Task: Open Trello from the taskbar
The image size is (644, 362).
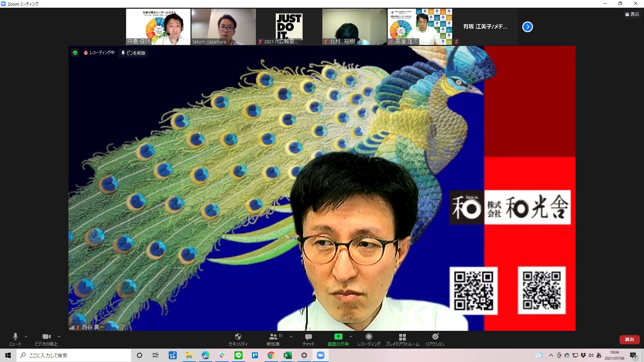Action: 255,355
